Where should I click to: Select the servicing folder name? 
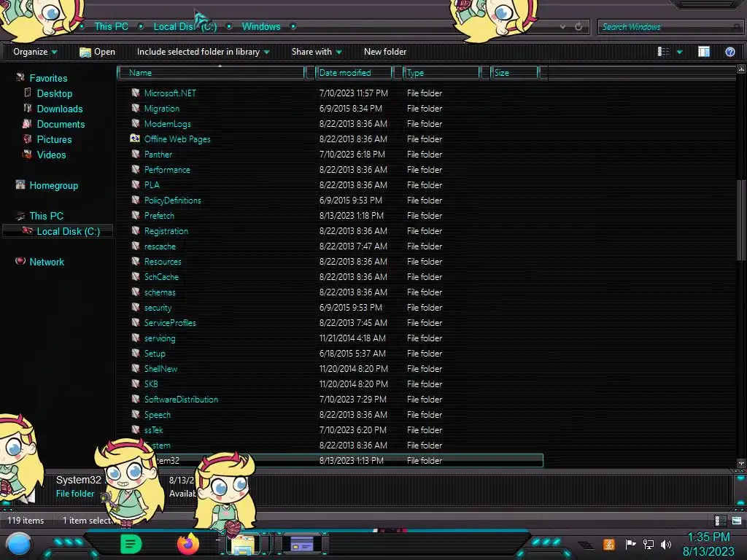[160, 338]
